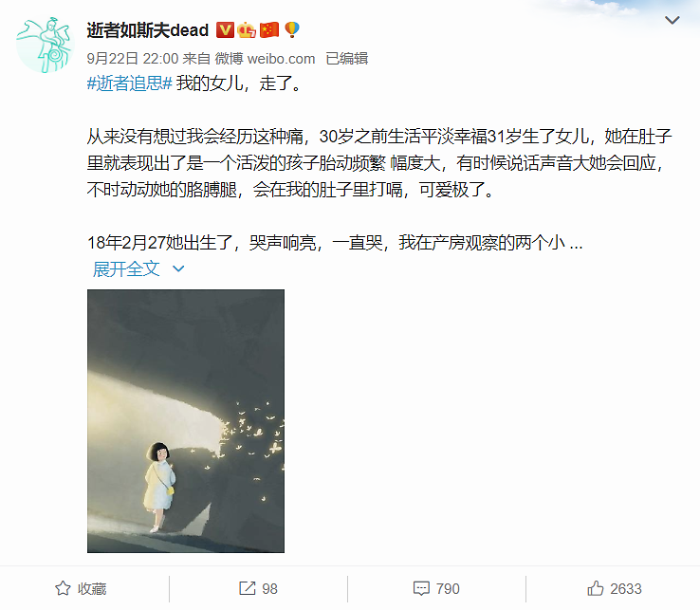The image size is (700, 610).
Task: Open the poster's profile avatar
Action: coord(45,45)
